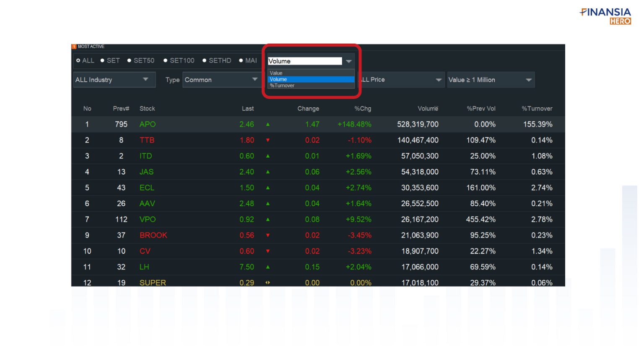
Task: Select the BROOK stock symbol
Action: (x=153, y=235)
